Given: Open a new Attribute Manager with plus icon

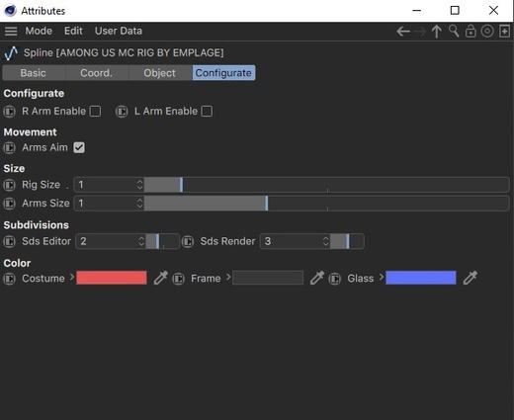Looking at the screenshot, I should click(504, 31).
